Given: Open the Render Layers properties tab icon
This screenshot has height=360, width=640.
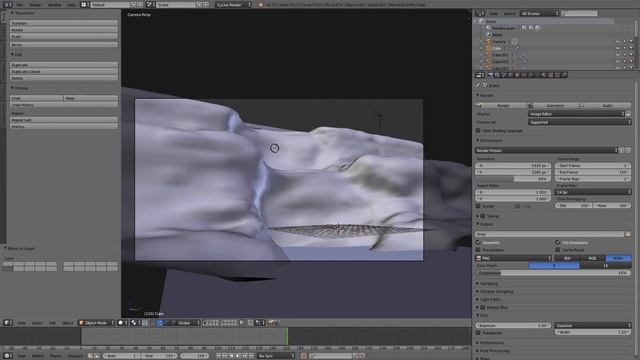Looking at the screenshot, I should (497, 75).
